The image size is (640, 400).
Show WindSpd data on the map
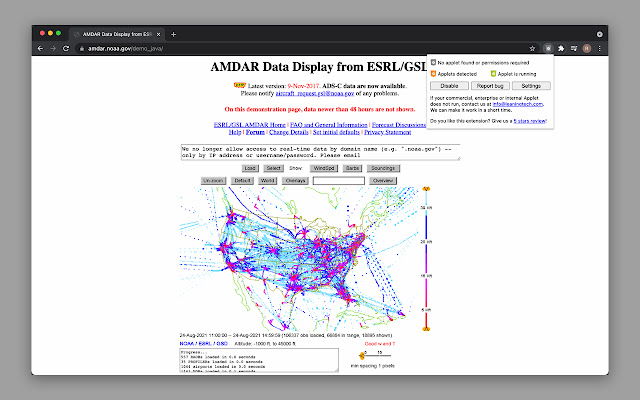(x=324, y=169)
